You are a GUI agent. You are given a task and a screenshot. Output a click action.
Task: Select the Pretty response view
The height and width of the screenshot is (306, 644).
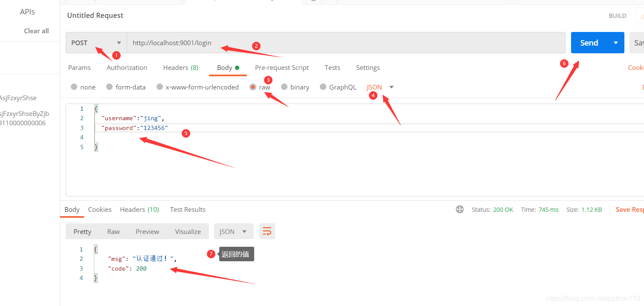point(82,231)
